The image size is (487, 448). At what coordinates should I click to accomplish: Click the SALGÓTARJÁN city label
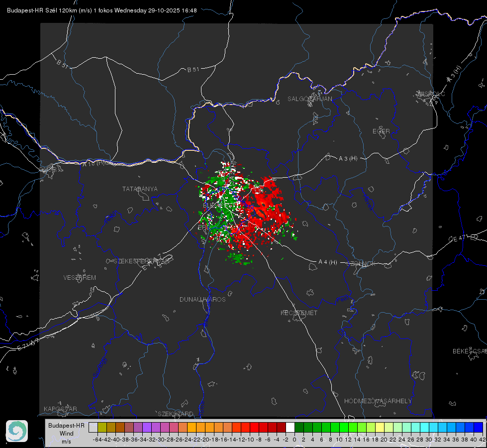(x=309, y=99)
